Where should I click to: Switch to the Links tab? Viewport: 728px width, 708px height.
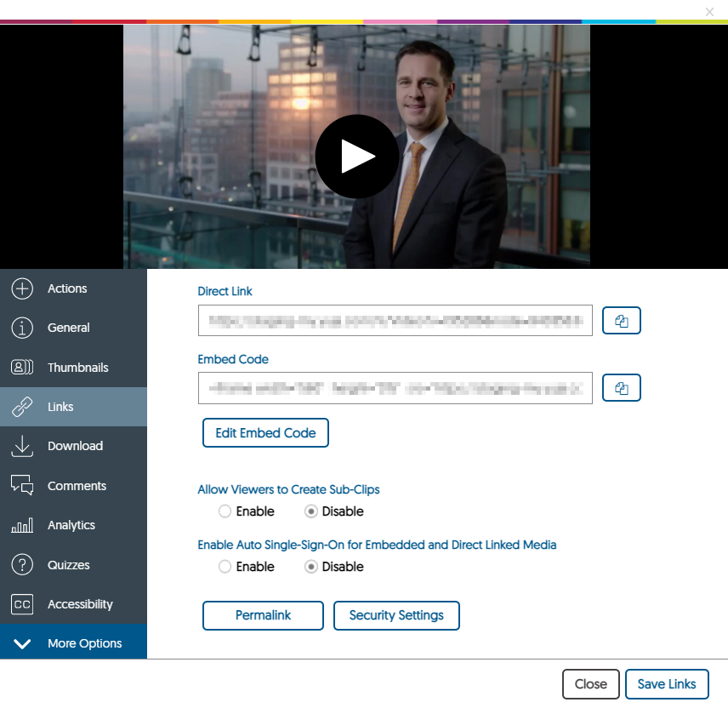click(73, 407)
